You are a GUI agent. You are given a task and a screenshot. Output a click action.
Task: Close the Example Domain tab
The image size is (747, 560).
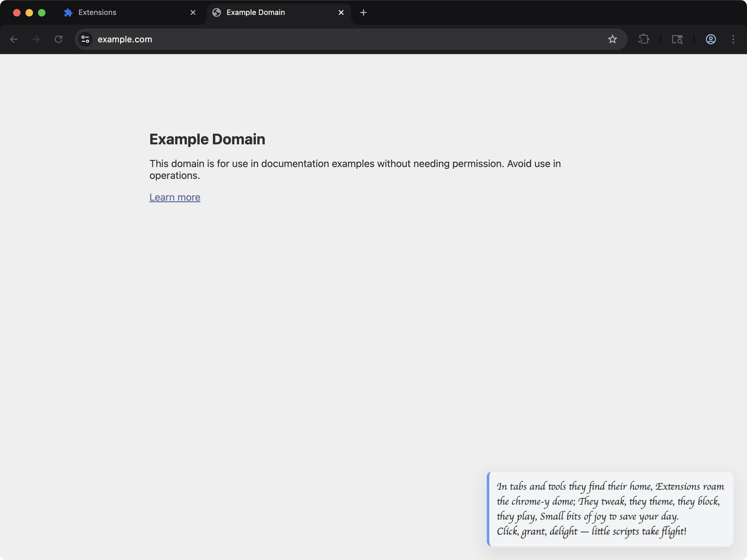pyautogui.click(x=341, y=12)
